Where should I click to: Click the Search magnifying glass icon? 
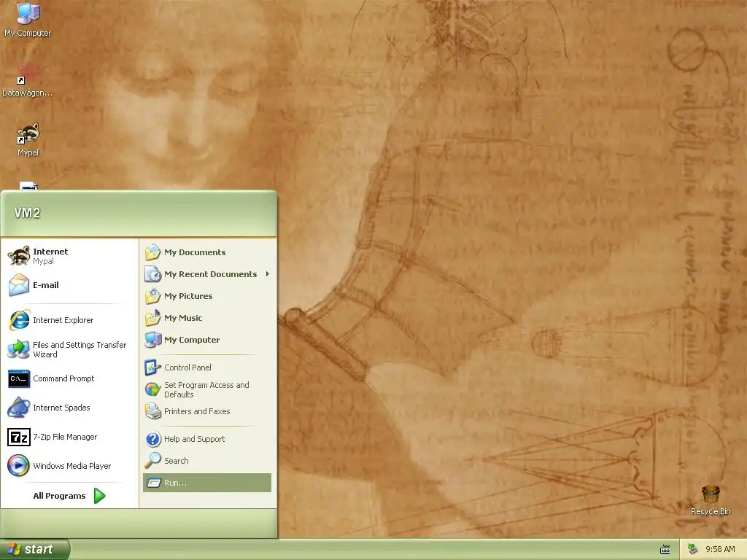pos(153,461)
